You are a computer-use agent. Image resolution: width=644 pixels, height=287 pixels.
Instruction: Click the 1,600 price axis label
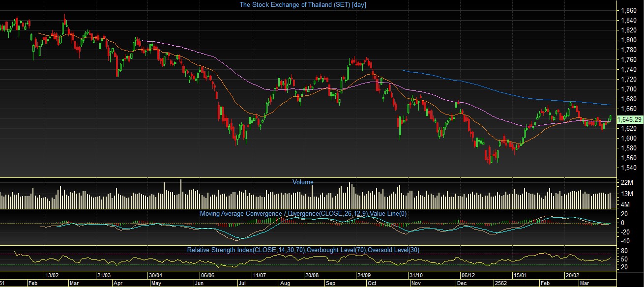(629, 138)
